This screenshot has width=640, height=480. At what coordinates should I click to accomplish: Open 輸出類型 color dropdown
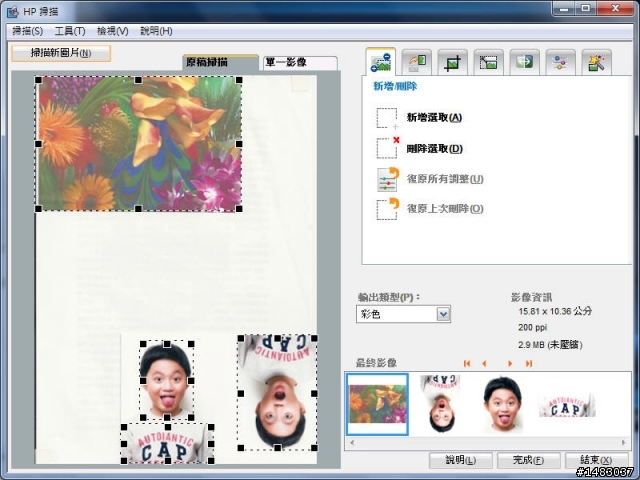click(403, 314)
